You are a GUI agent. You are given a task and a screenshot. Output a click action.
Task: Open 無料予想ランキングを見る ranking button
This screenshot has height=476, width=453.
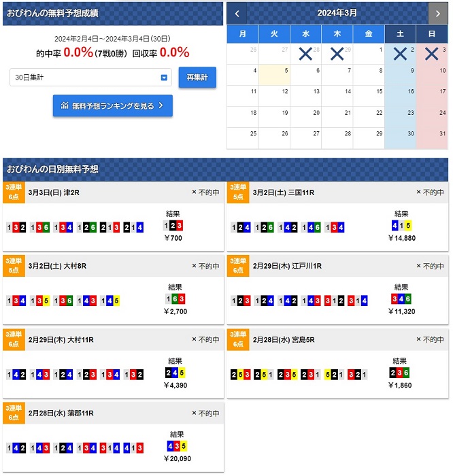pos(113,105)
